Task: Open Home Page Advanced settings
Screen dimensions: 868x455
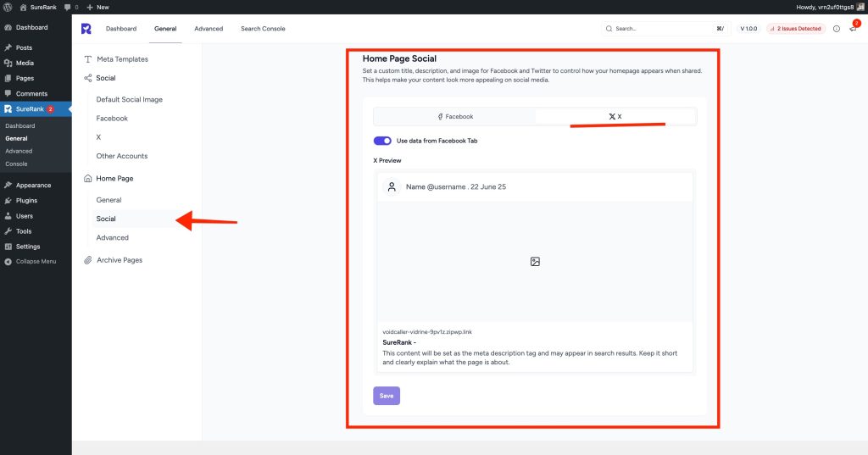Action: (x=113, y=237)
